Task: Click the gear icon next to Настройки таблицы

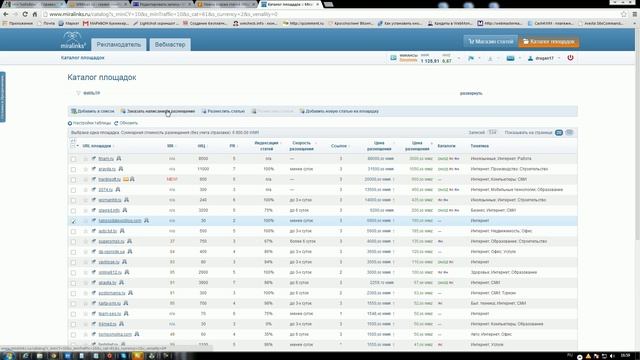Action: pos(70,123)
